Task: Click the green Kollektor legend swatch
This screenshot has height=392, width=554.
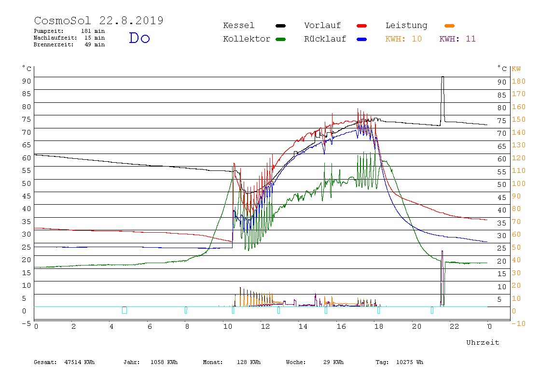Action: [280, 39]
